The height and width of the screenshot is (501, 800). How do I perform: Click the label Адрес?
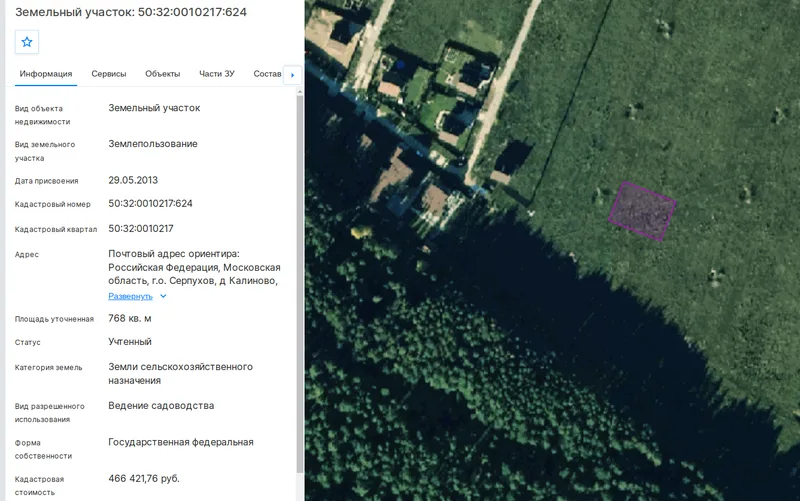(27, 255)
